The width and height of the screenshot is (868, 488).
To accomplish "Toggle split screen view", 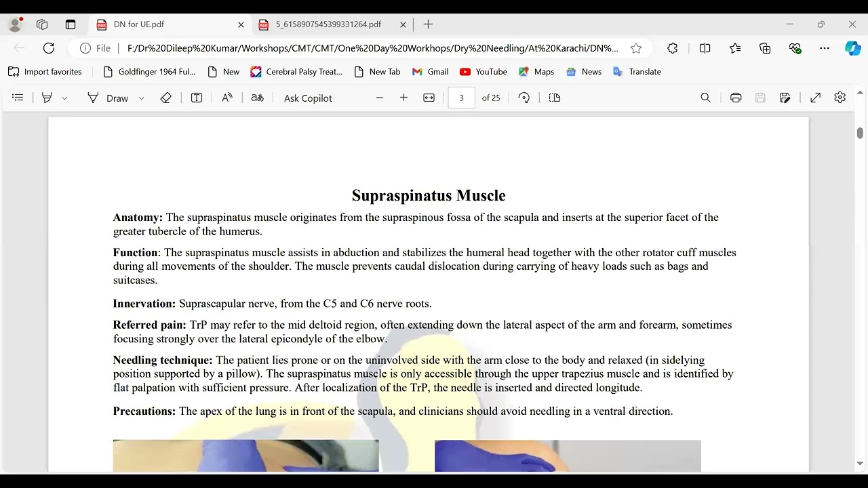I will [x=705, y=48].
